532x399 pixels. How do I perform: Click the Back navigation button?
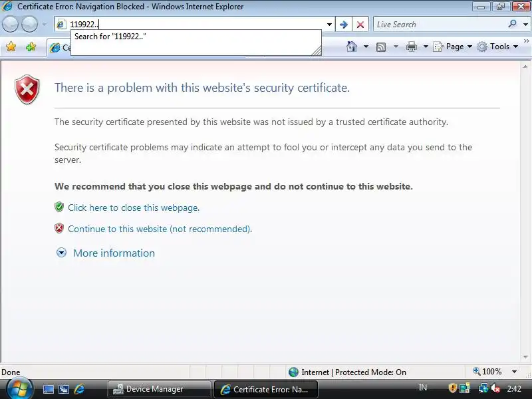pyautogui.click(x=10, y=25)
